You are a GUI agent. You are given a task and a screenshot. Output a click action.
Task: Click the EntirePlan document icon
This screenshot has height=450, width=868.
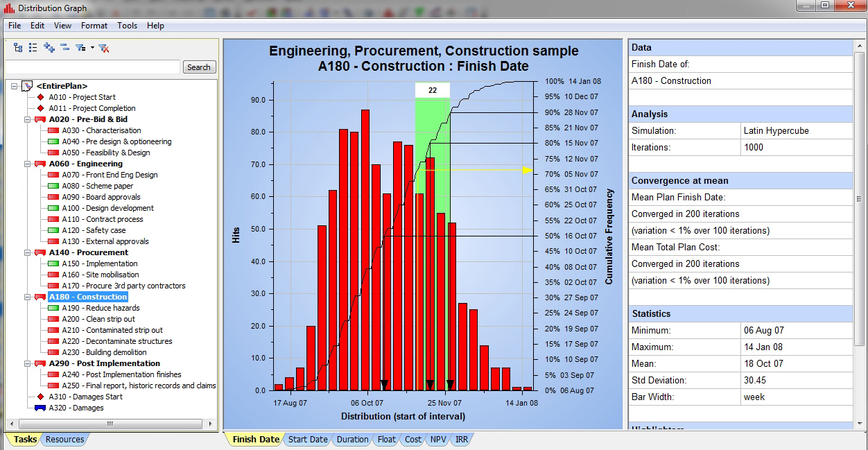pyautogui.click(x=27, y=86)
